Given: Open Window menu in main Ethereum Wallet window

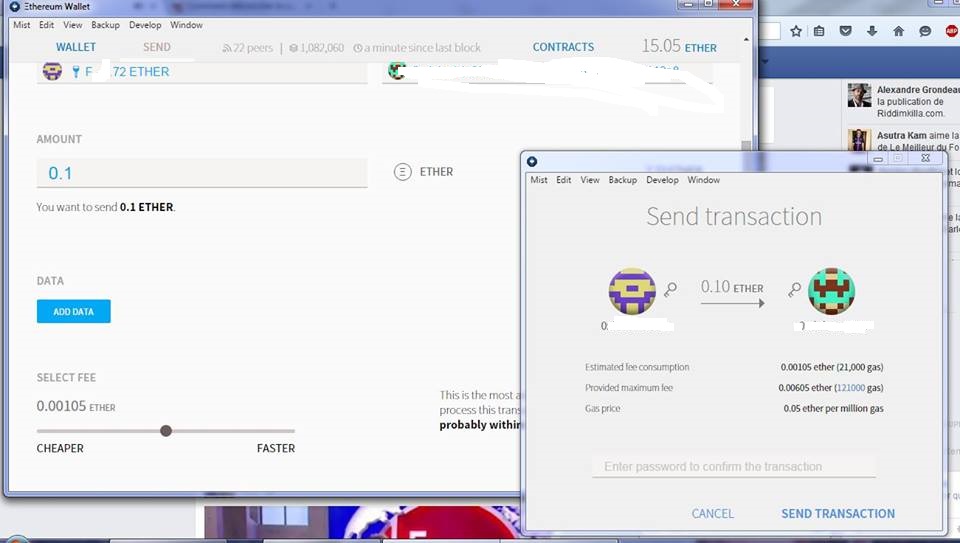Looking at the screenshot, I should click(186, 25).
